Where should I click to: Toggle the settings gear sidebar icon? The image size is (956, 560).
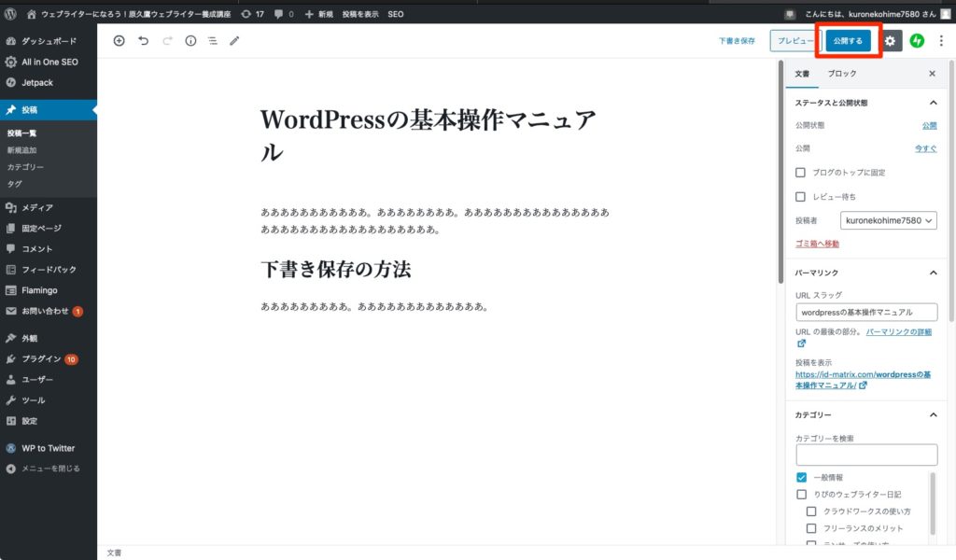(890, 41)
